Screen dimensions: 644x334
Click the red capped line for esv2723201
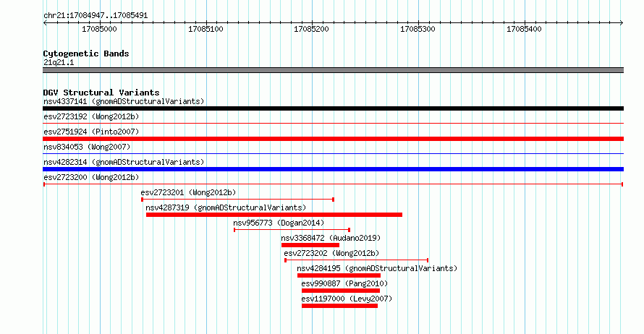237,200
